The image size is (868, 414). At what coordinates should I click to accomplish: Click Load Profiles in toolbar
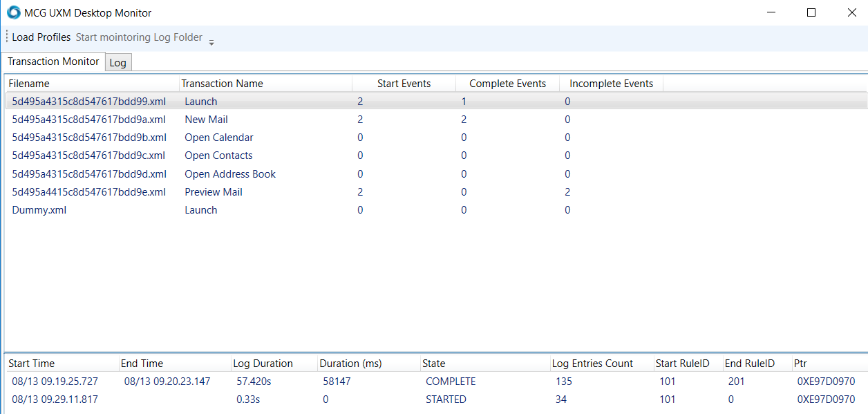click(x=41, y=37)
